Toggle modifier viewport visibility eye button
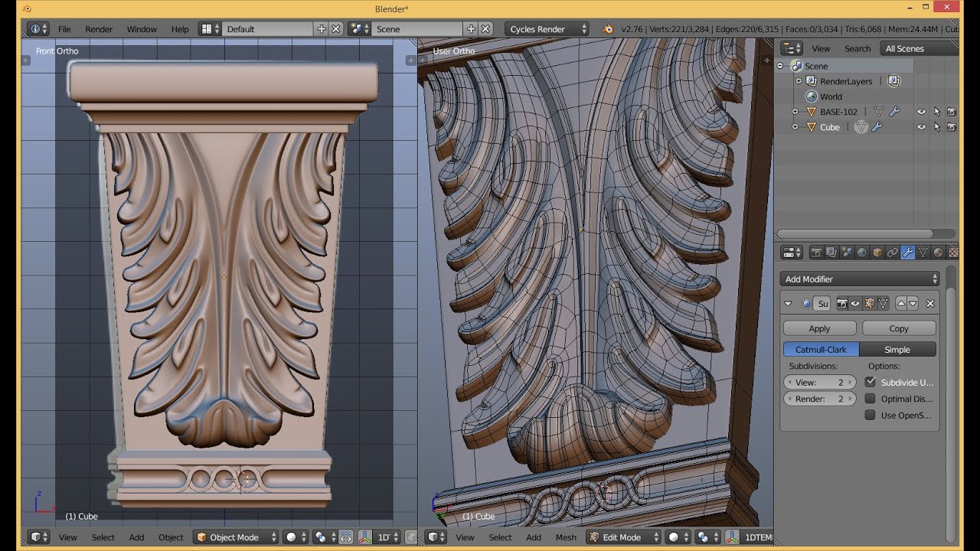 855,304
